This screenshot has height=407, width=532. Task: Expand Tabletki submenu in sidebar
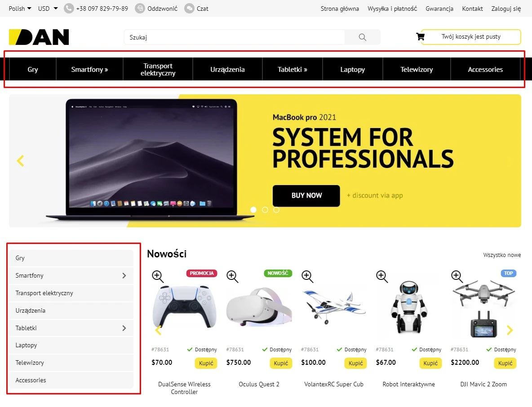[124, 328]
